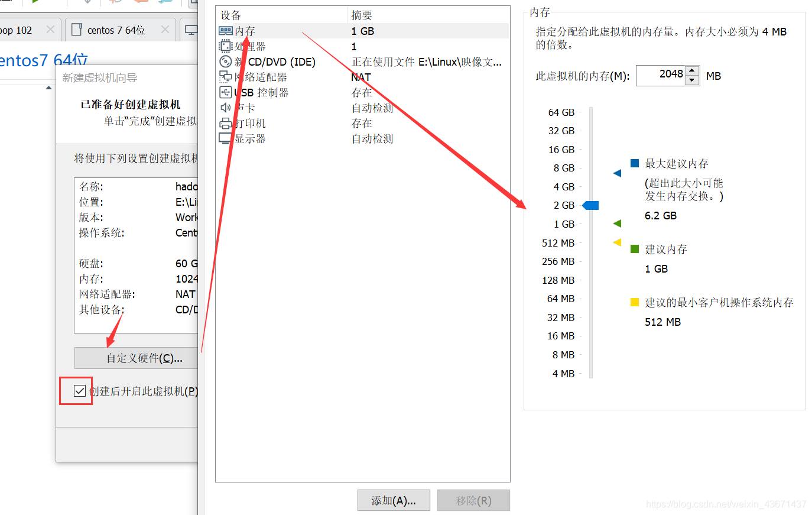
Task: Click the 64 GB scale label
Action: (561, 112)
